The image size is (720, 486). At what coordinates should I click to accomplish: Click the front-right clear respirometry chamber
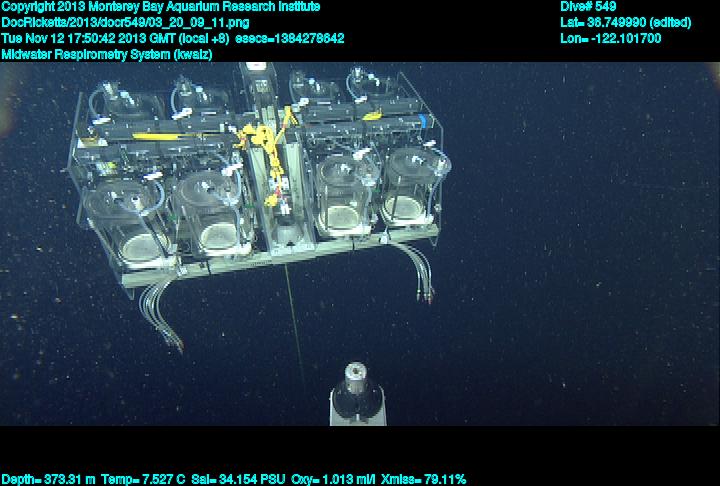point(412,190)
